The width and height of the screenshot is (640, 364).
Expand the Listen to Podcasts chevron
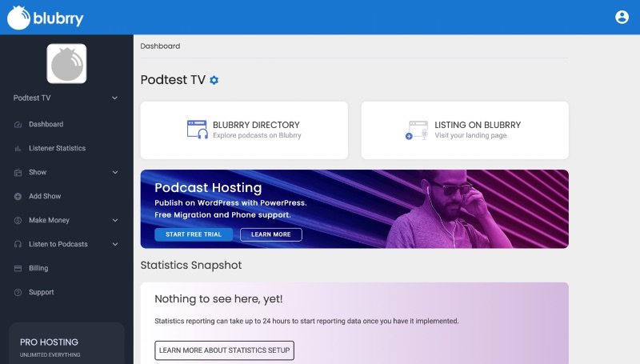coord(115,244)
